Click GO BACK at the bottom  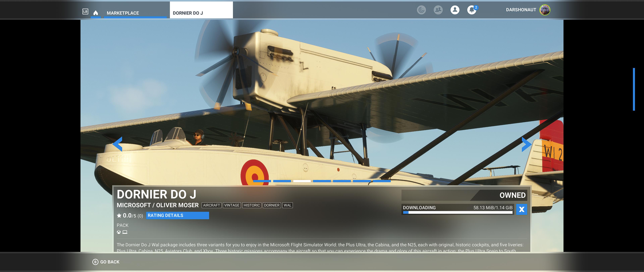(106, 262)
